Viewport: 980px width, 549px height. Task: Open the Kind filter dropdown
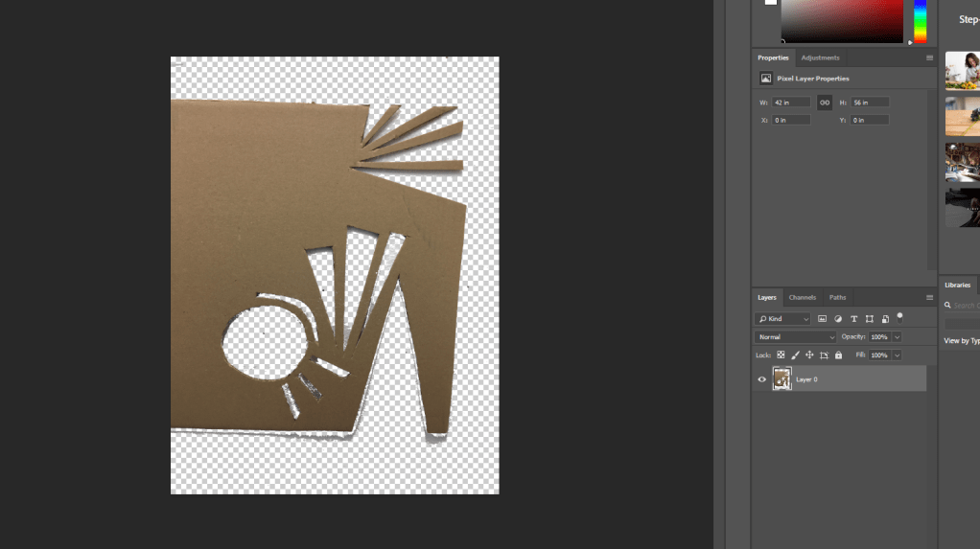[783, 319]
